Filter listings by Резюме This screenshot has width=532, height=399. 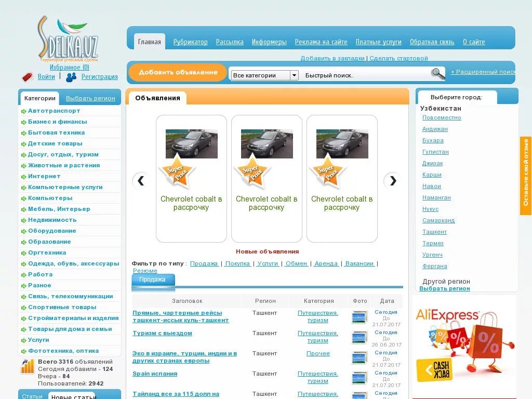point(145,271)
